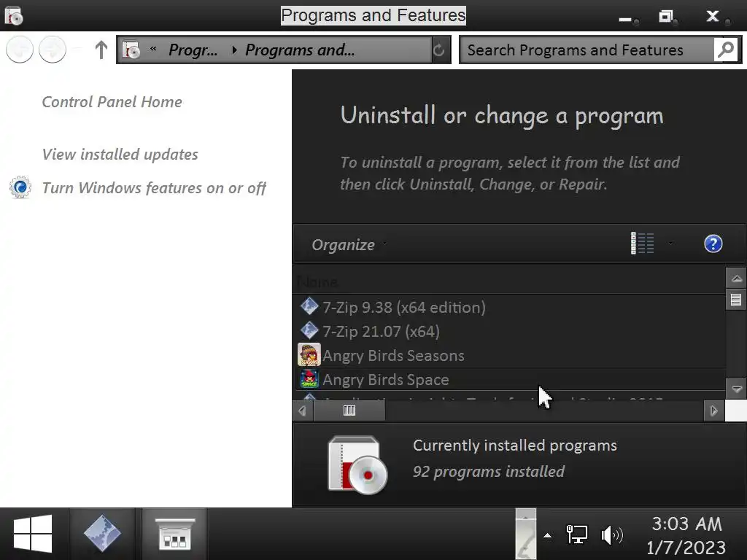Refresh the Programs and Features list
The width and height of the screenshot is (747, 560).
[438, 50]
